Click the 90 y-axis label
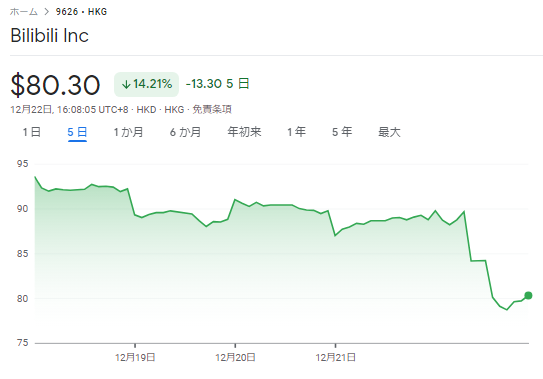This screenshot has width=543, height=379. 23,209
